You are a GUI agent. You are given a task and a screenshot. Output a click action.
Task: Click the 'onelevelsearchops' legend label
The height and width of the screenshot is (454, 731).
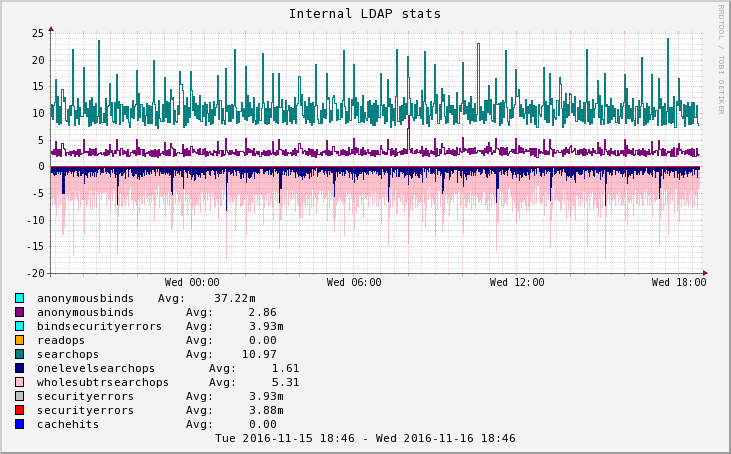[x=96, y=368]
